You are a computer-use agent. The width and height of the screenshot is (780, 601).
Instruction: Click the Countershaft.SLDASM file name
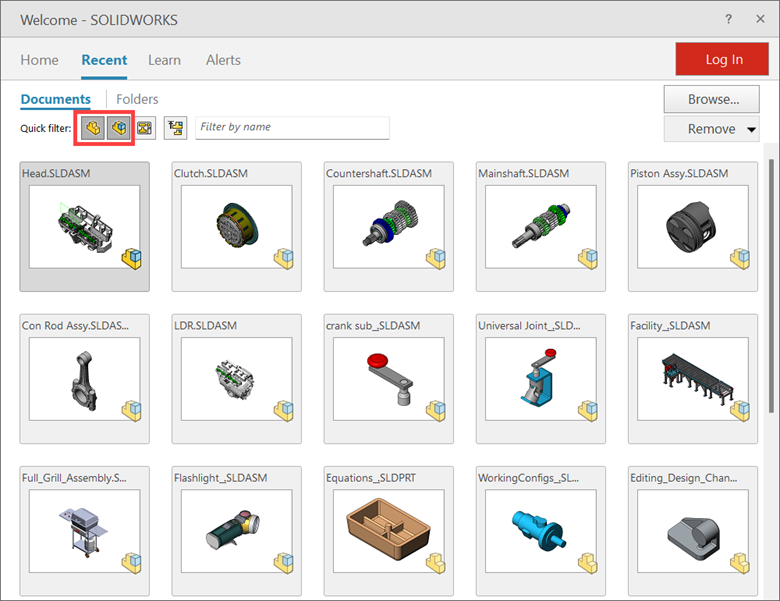click(379, 174)
